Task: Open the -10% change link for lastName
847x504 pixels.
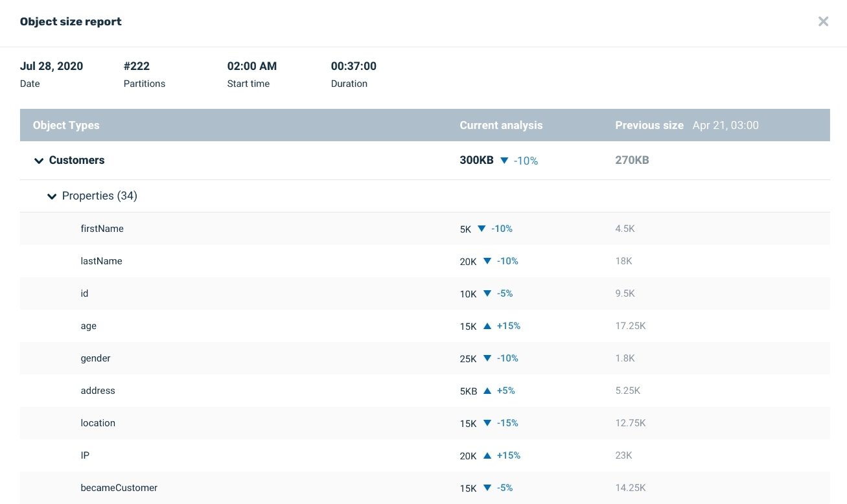Action: [507, 261]
